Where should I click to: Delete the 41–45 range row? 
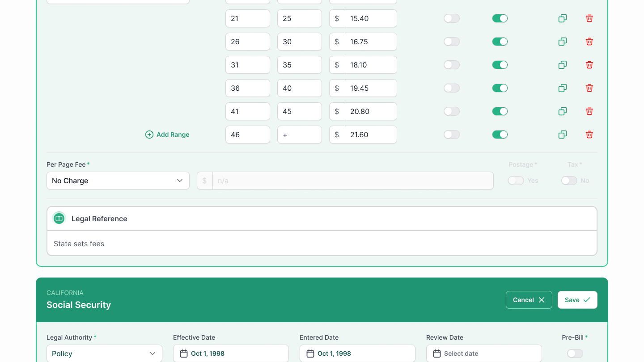point(589,111)
